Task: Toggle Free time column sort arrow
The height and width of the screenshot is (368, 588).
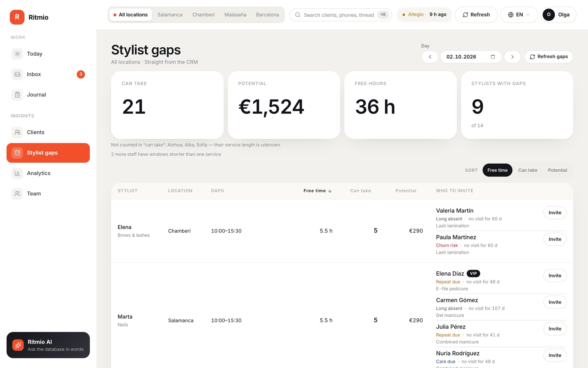Action: pyautogui.click(x=330, y=191)
